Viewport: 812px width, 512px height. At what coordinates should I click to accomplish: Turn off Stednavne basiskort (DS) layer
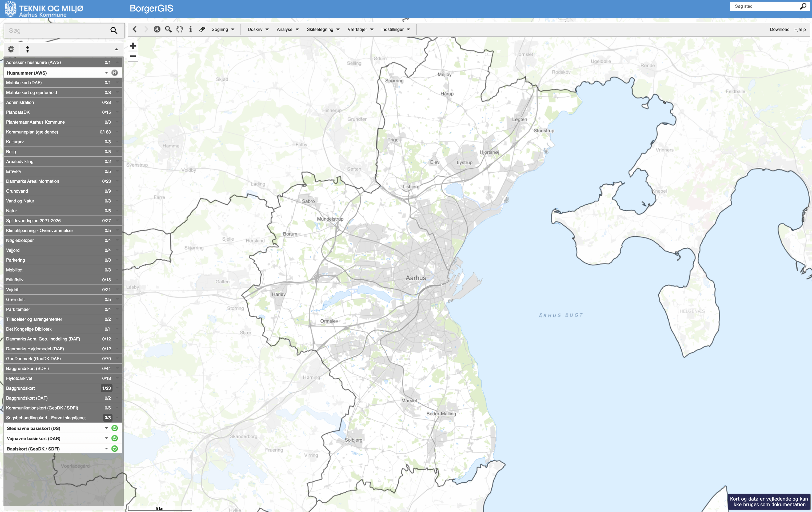[115, 428]
